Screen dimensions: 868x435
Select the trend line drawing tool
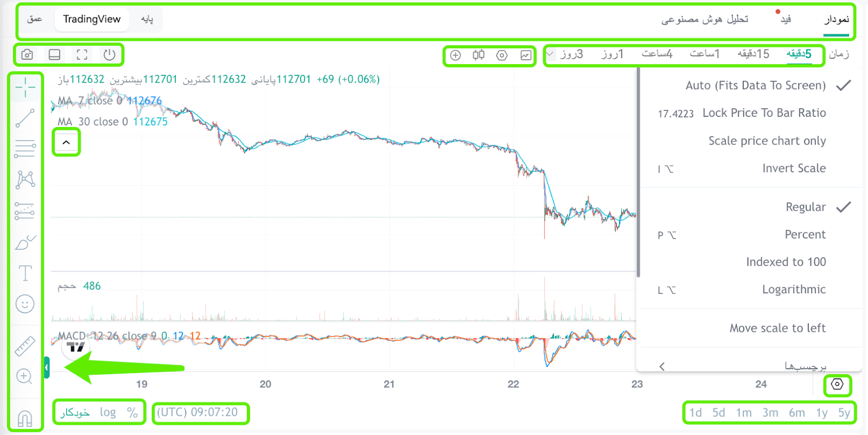pyautogui.click(x=25, y=118)
